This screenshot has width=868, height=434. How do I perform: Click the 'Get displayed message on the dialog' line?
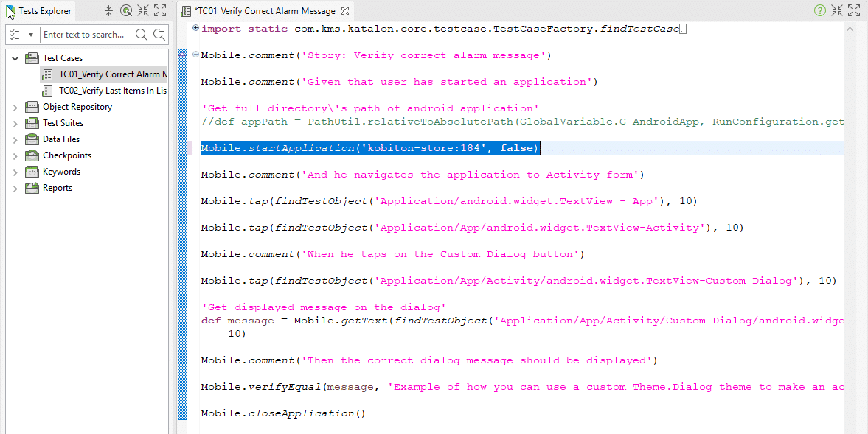coord(323,307)
